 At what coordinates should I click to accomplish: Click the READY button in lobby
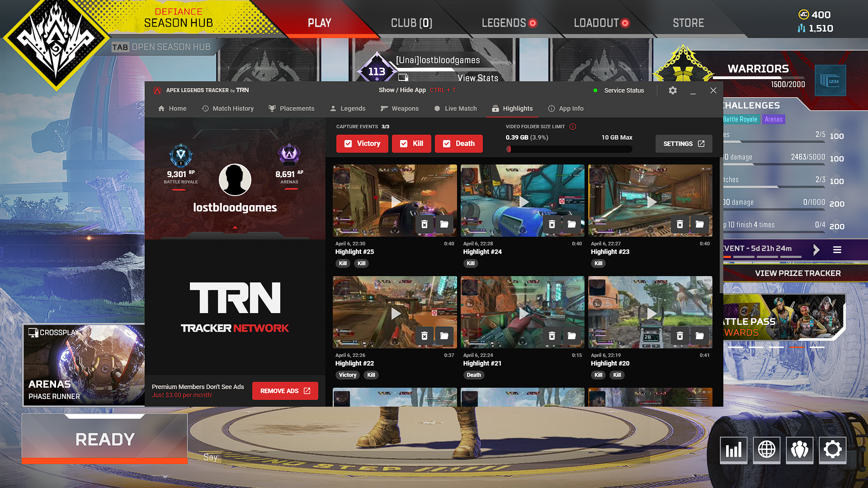[x=105, y=439]
